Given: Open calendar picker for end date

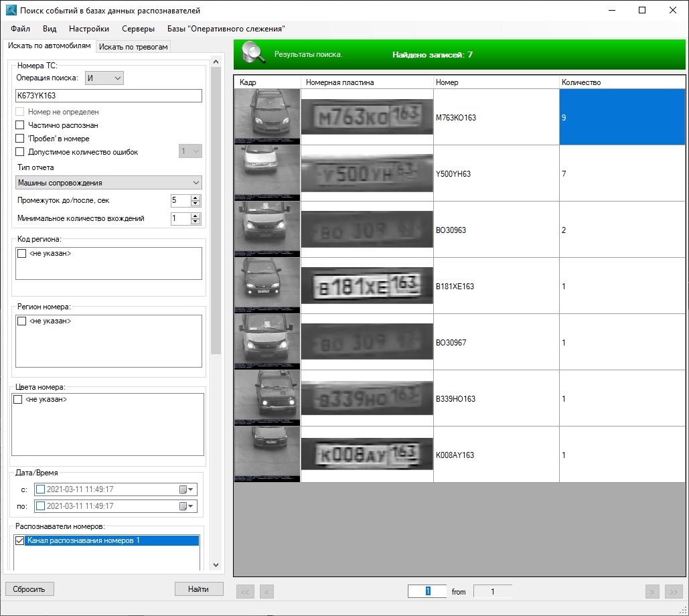Looking at the screenshot, I should coord(186,506).
